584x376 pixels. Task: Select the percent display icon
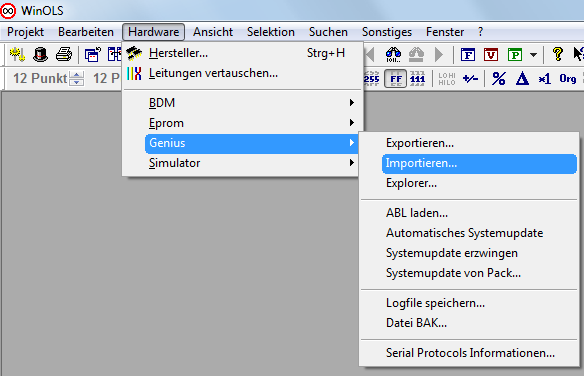point(499,79)
